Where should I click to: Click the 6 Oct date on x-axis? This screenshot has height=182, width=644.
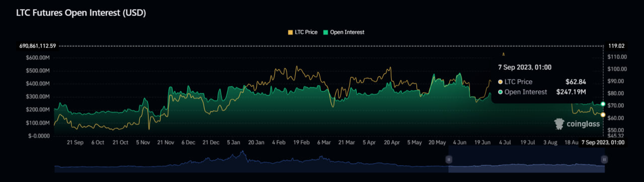98,143
